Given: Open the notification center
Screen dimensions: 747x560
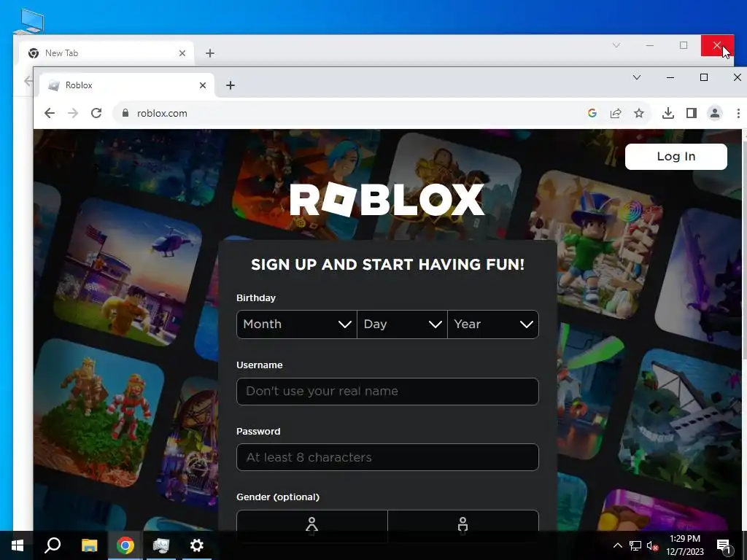Looking at the screenshot, I should 723,545.
